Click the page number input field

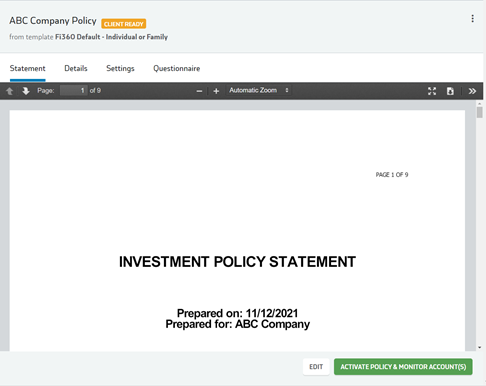pos(73,90)
